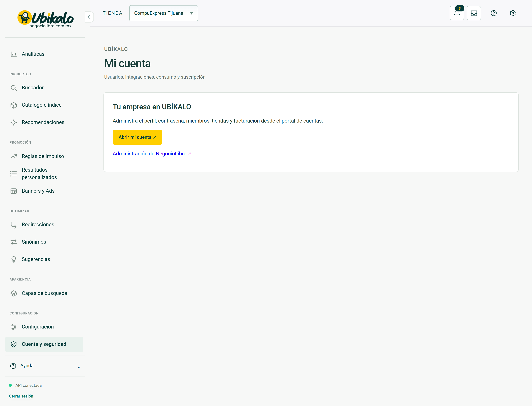Expand the Ayuda section
This screenshot has width=532, height=406.
tap(45, 366)
